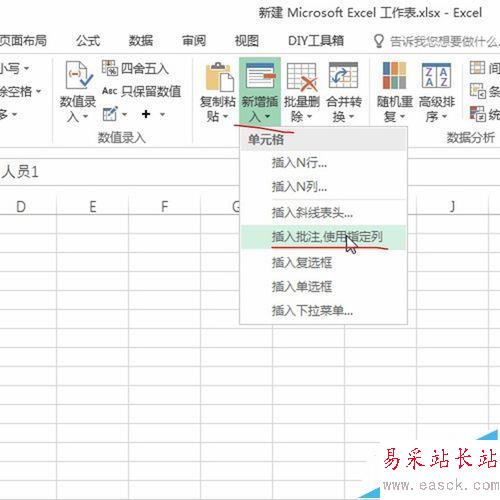
Task: Select column J header
Action: (452, 207)
